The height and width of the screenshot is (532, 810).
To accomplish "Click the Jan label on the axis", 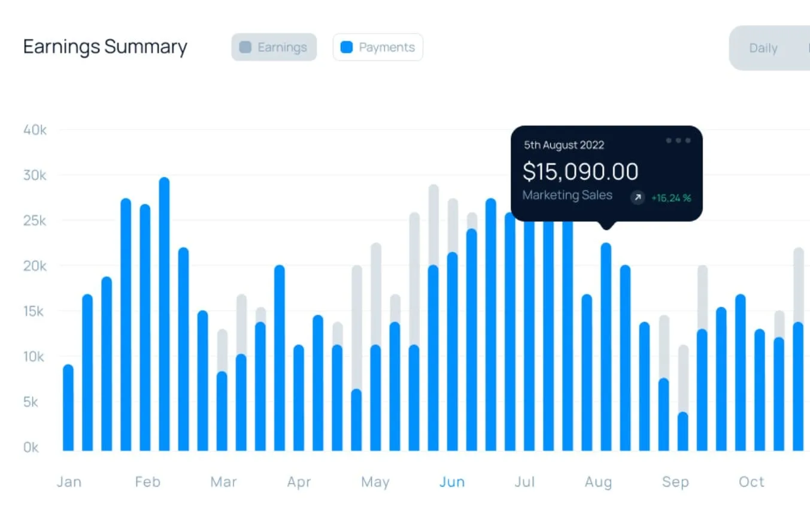I will click(69, 482).
